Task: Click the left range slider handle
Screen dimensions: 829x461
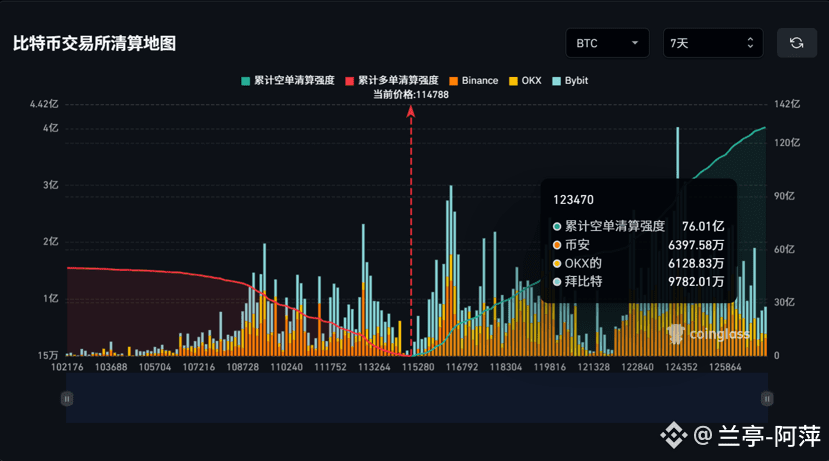Action: point(67,399)
